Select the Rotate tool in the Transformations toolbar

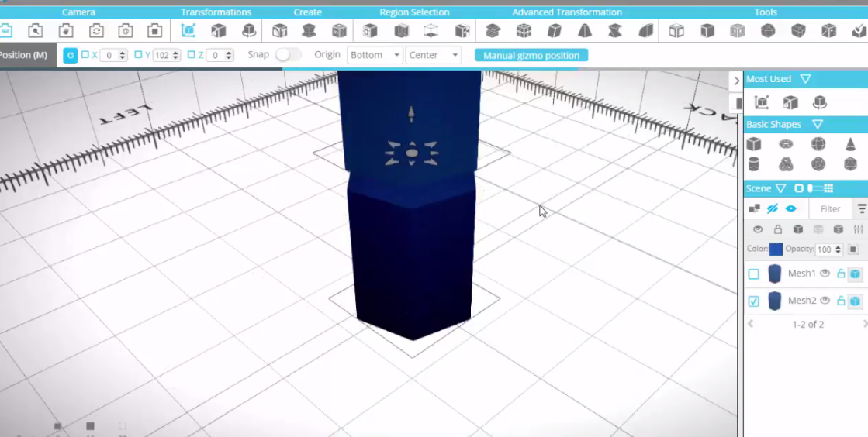(x=249, y=30)
